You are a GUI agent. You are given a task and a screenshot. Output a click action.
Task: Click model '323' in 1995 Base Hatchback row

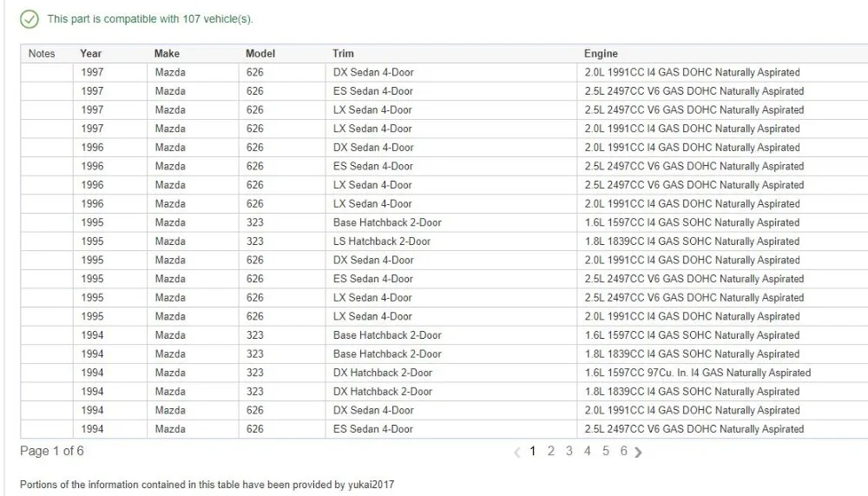click(x=254, y=222)
